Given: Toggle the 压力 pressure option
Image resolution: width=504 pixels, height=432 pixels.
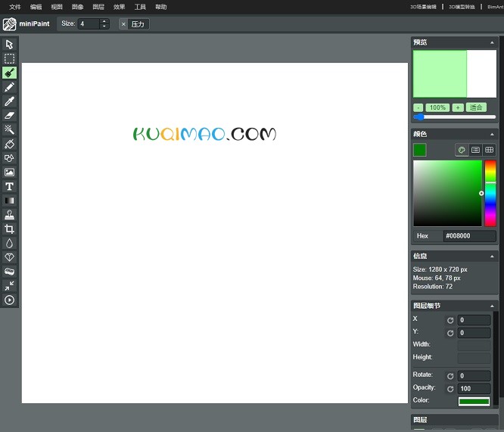Looking at the screenshot, I should pos(134,24).
